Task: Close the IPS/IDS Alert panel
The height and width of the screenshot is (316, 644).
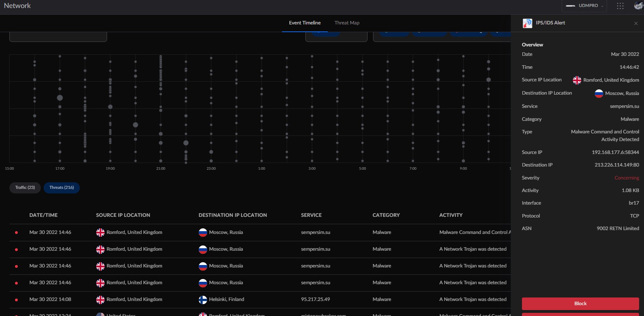Action: (636, 23)
